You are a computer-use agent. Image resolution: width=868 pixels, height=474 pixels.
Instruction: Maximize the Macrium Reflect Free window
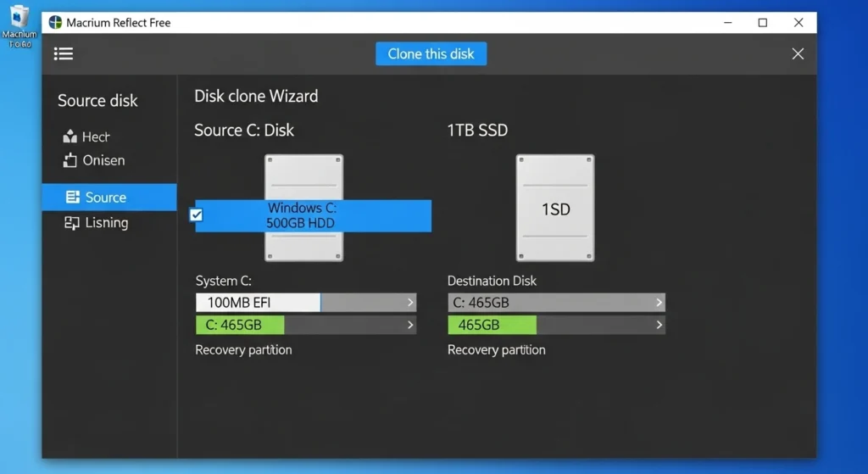(x=763, y=23)
